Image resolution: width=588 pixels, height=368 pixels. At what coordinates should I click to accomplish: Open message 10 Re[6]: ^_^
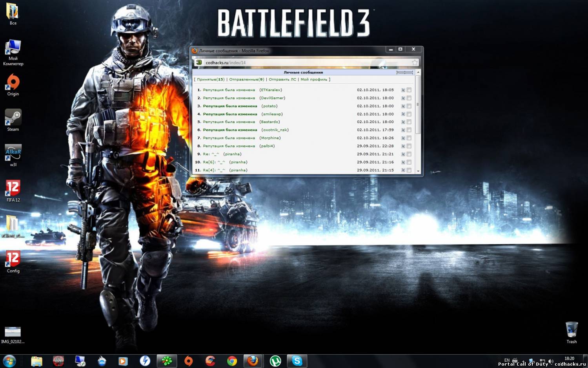pyautogui.click(x=214, y=162)
